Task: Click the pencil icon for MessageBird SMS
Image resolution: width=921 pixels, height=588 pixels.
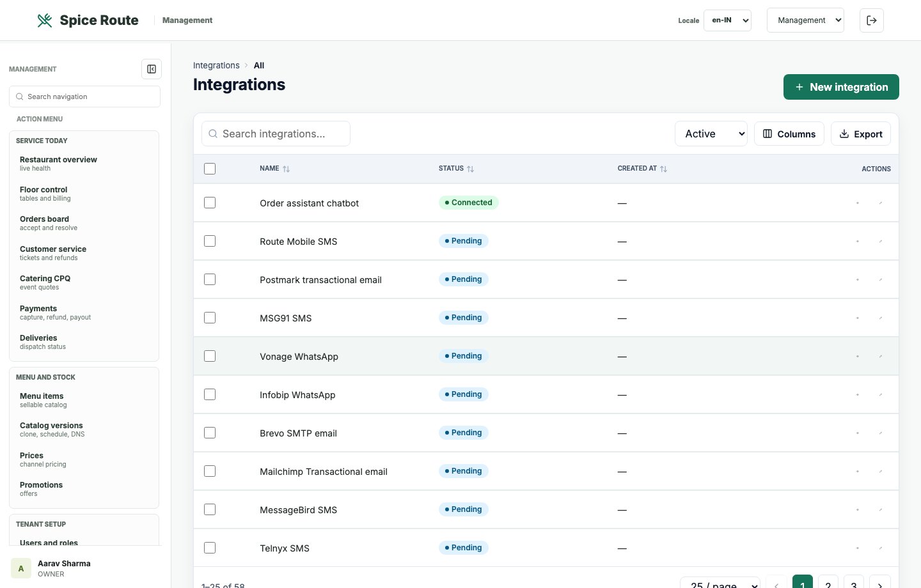Action: [x=881, y=510]
